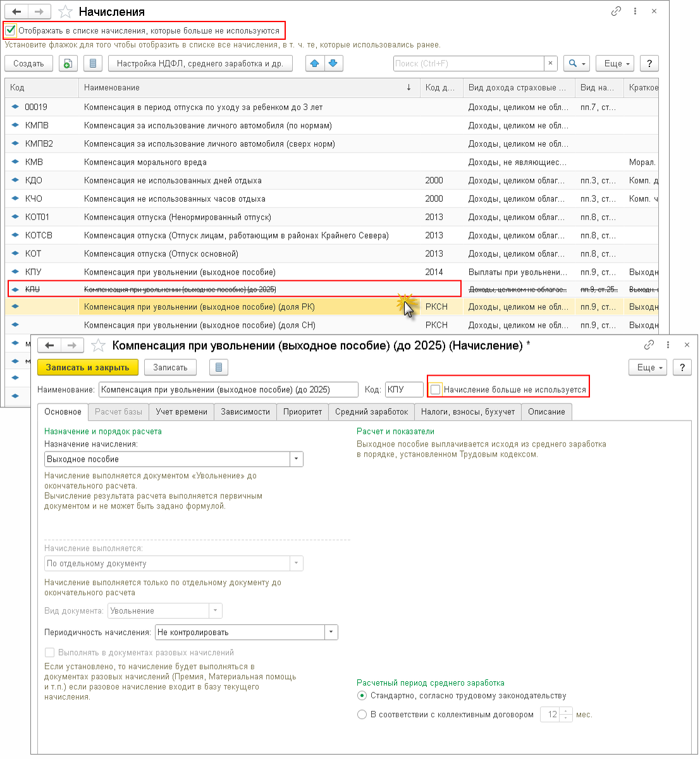
Task: Click row icon of code КДО
Action: coord(15,180)
